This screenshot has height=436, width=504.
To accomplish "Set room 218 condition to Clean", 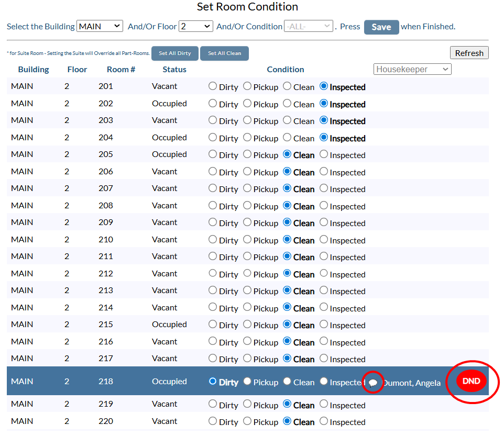I will click(287, 382).
